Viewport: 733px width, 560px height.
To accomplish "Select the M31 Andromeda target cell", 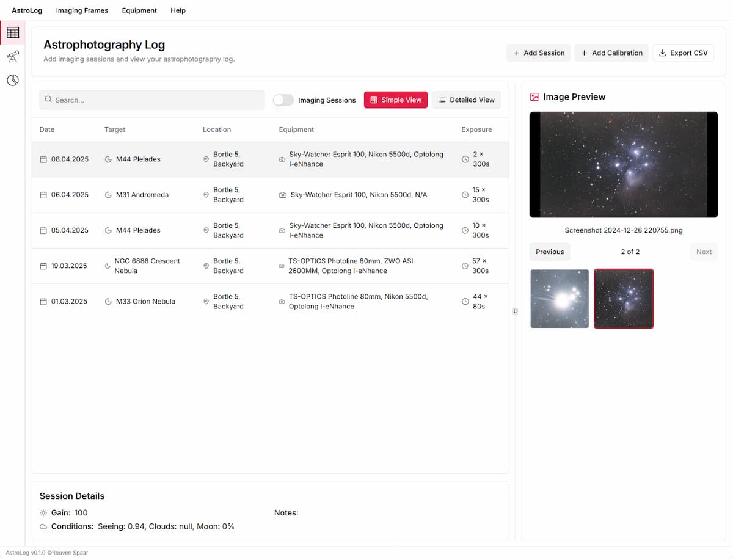I will pyautogui.click(x=142, y=195).
